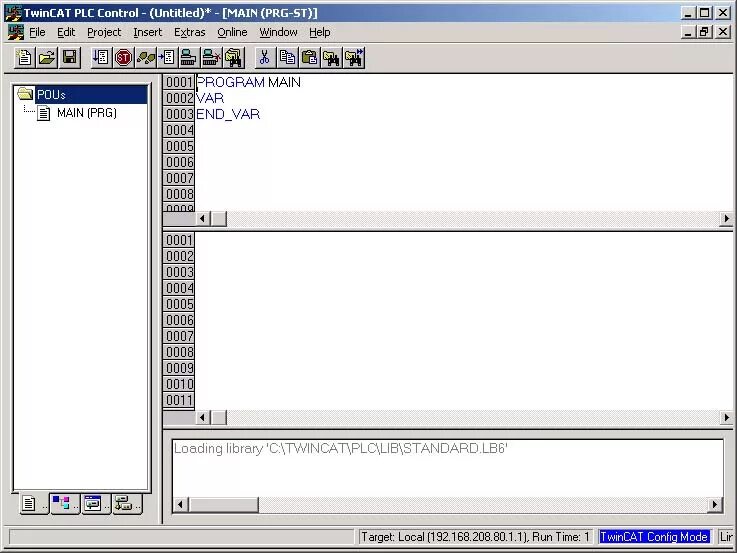This screenshot has height=553, width=737.
Task: Click the left arrow of declaration horizontal scrollbar
Action: click(x=203, y=218)
